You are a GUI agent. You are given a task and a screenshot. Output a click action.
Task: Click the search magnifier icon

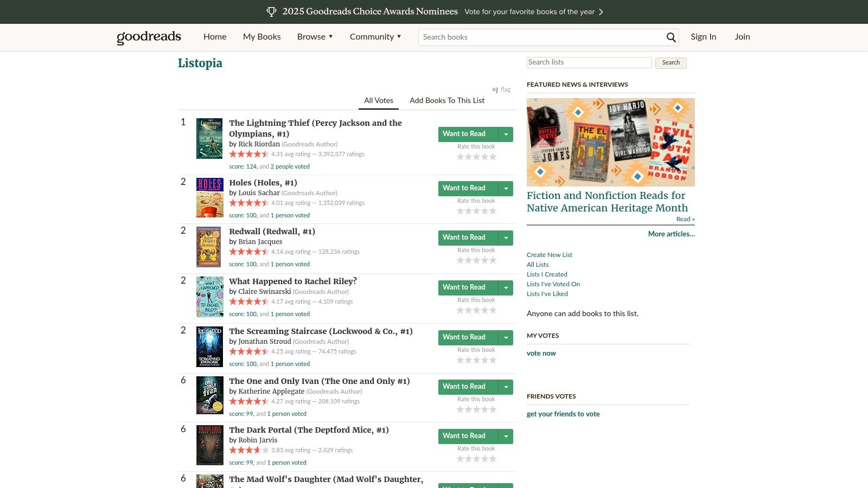click(x=671, y=37)
